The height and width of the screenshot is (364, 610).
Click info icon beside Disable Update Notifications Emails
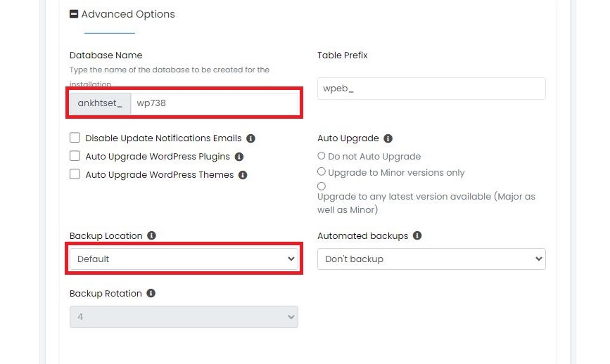(251, 138)
